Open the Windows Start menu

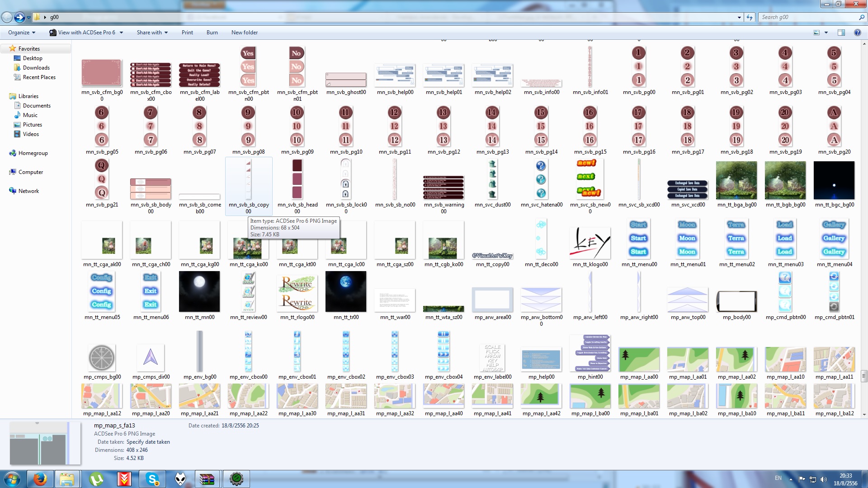pos(12,479)
